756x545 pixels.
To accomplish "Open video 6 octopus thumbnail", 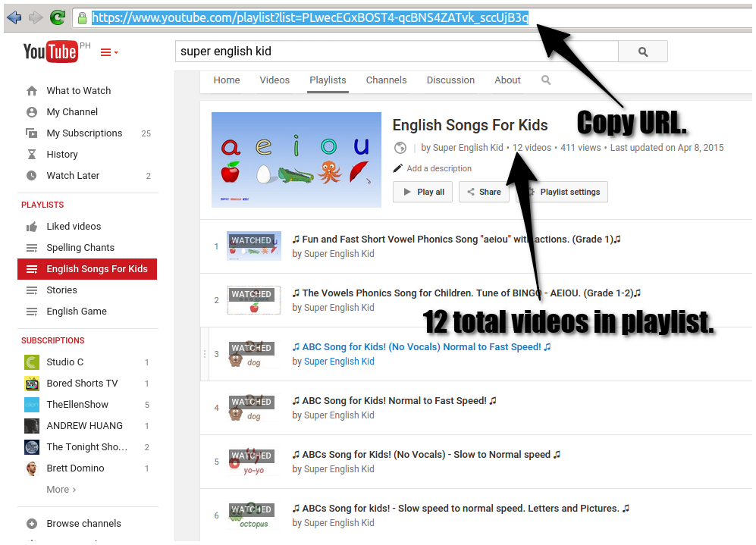I will click(x=254, y=515).
